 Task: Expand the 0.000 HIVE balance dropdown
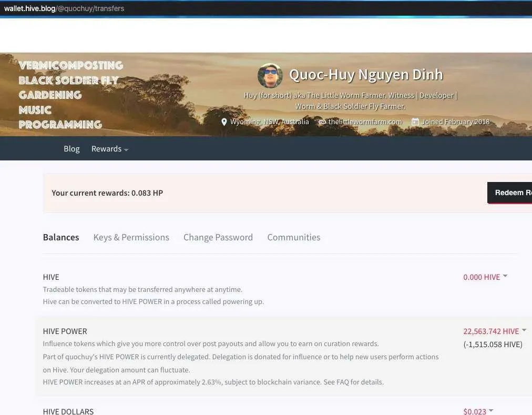(485, 277)
